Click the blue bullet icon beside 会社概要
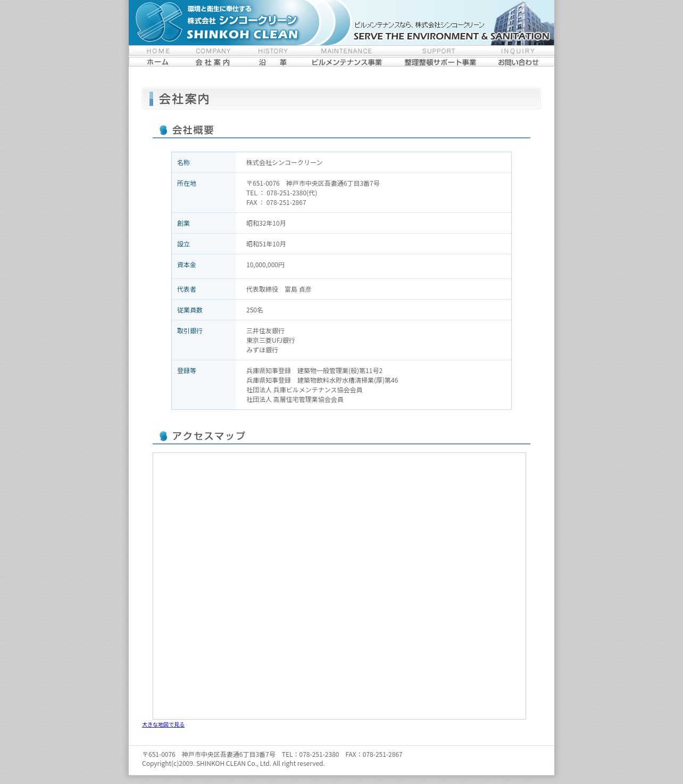 (x=163, y=130)
